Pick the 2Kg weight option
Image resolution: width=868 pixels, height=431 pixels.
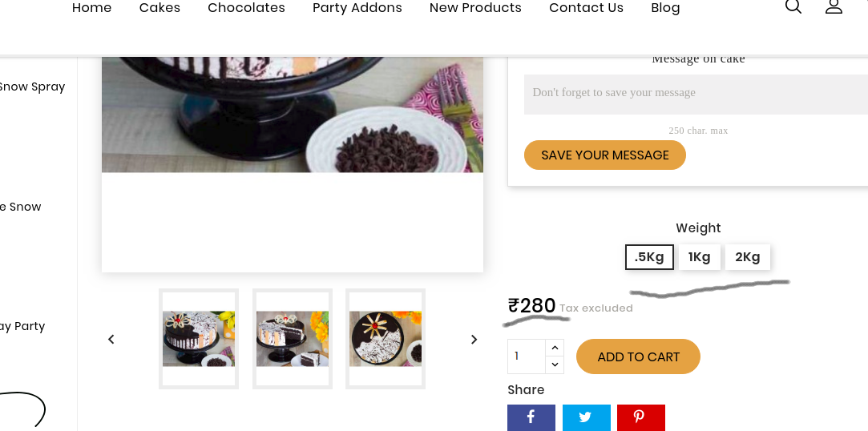pos(747,257)
